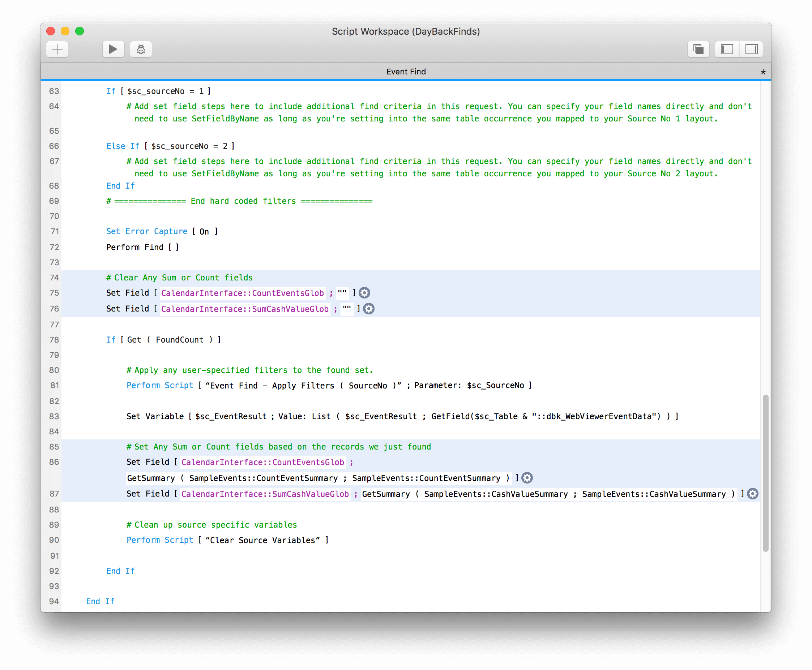Select the CalendarInterface::SumCashValueGlob field token
The image size is (812, 670).
245,309
